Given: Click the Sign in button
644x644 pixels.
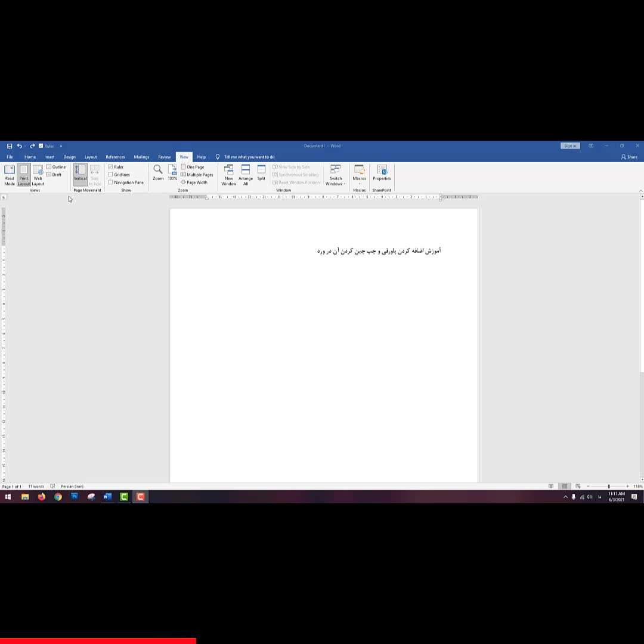Looking at the screenshot, I should click(x=570, y=146).
